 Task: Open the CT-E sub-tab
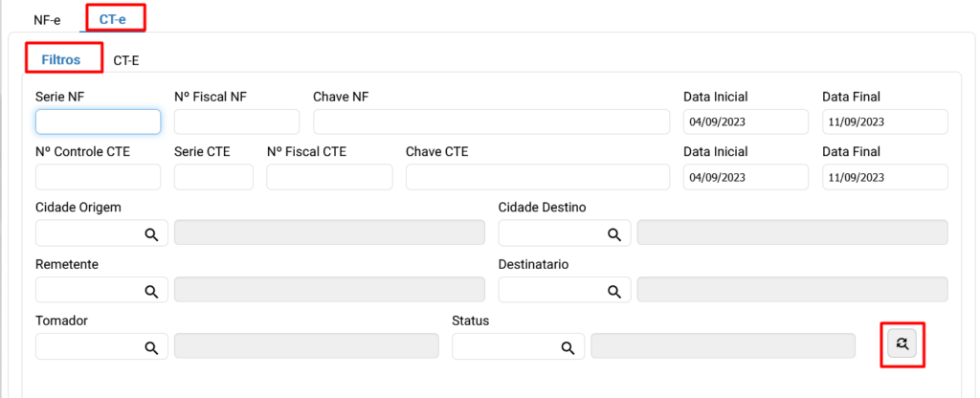[x=126, y=59]
